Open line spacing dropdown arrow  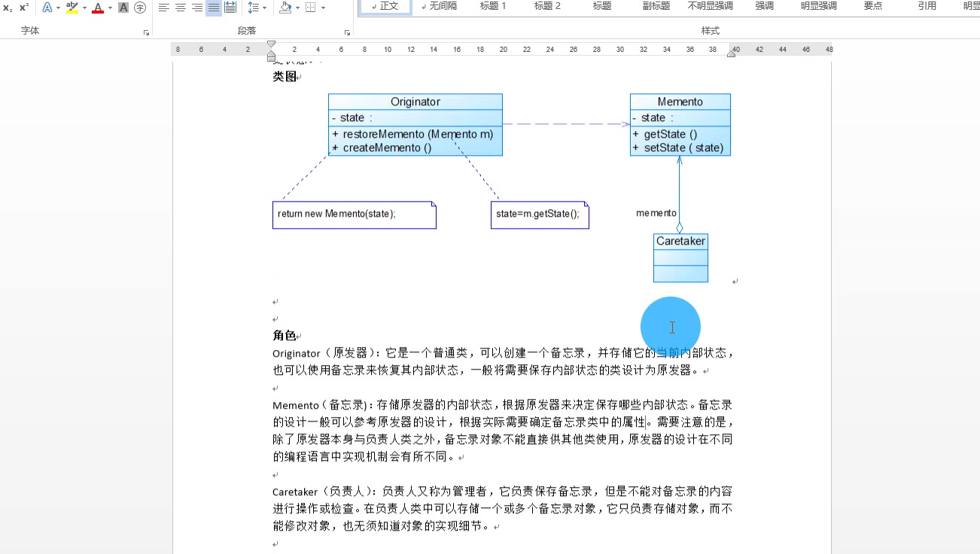(264, 8)
